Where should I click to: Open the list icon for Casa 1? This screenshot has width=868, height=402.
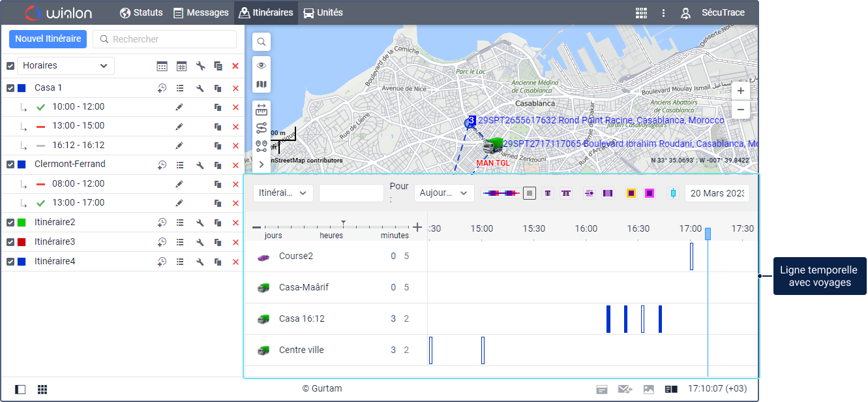(181, 88)
